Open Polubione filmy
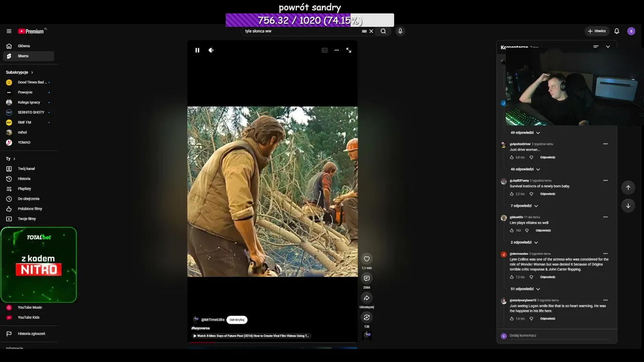This screenshot has height=362, width=644. pos(29,209)
